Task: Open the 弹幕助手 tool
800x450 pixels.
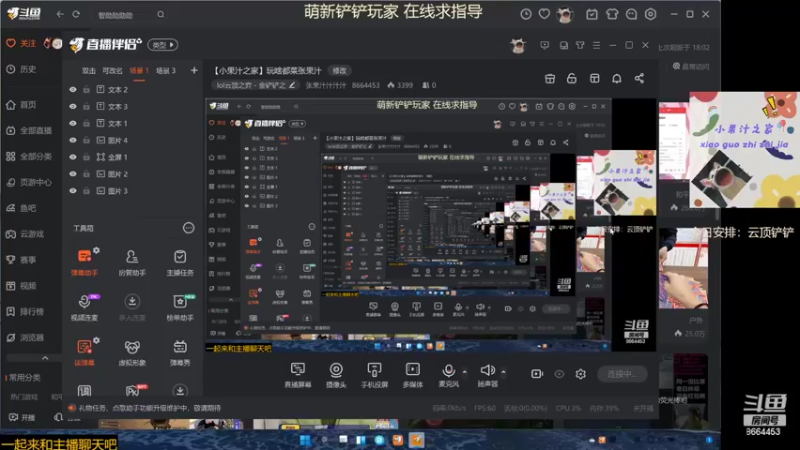Action: [x=85, y=262]
